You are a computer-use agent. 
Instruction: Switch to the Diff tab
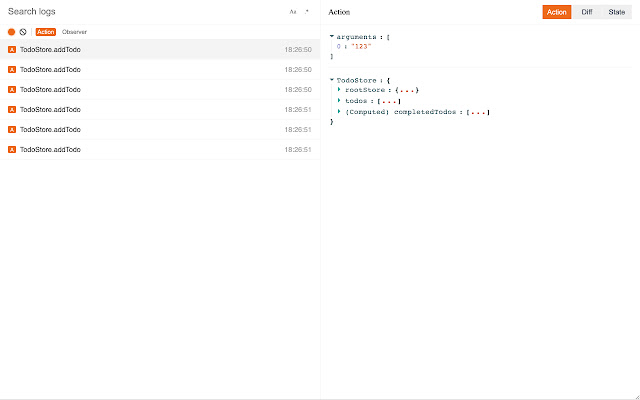pos(587,12)
